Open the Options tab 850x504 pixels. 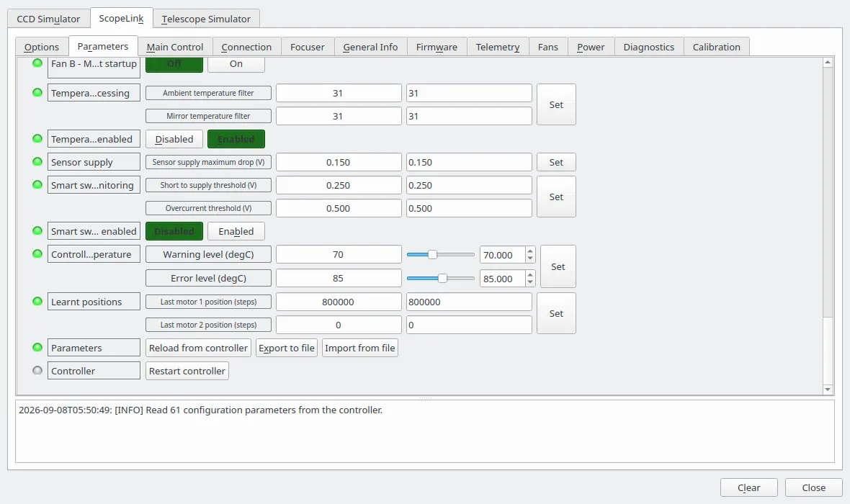[x=42, y=47]
